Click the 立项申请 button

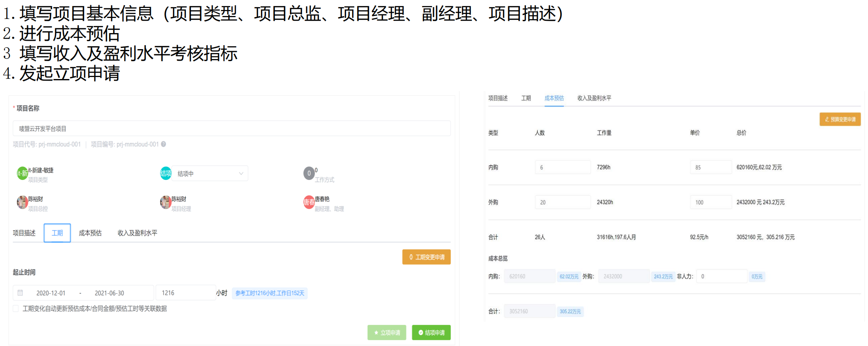(x=386, y=332)
